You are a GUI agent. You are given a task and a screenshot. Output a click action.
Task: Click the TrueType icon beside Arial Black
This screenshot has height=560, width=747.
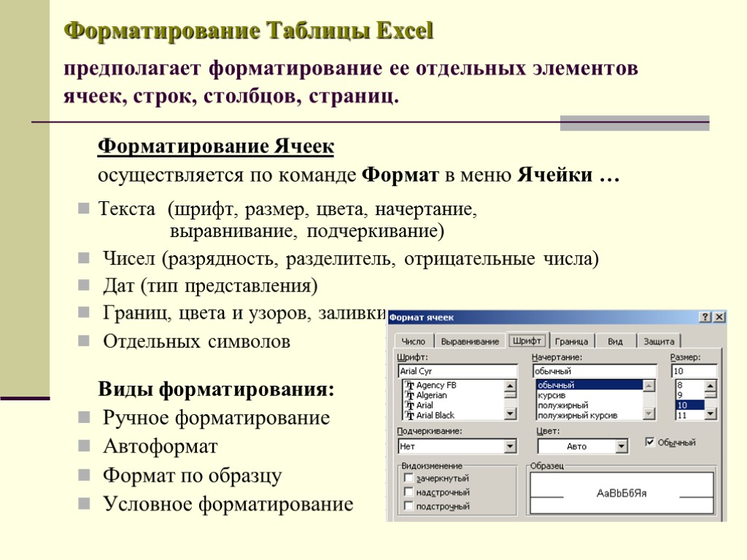coord(409,415)
